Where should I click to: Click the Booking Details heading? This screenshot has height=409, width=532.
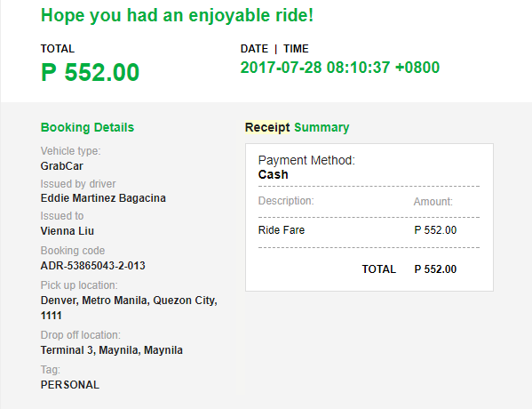[x=87, y=127]
